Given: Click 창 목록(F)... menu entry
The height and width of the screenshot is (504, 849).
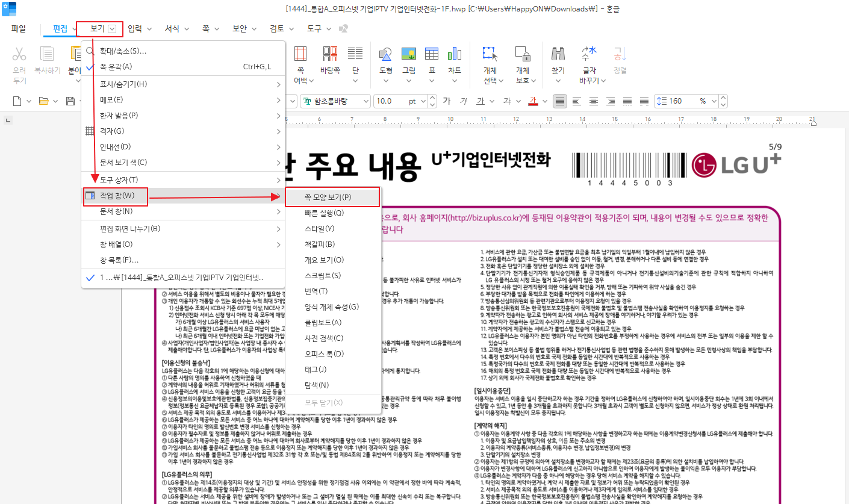Looking at the screenshot, I should coord(184,260).
